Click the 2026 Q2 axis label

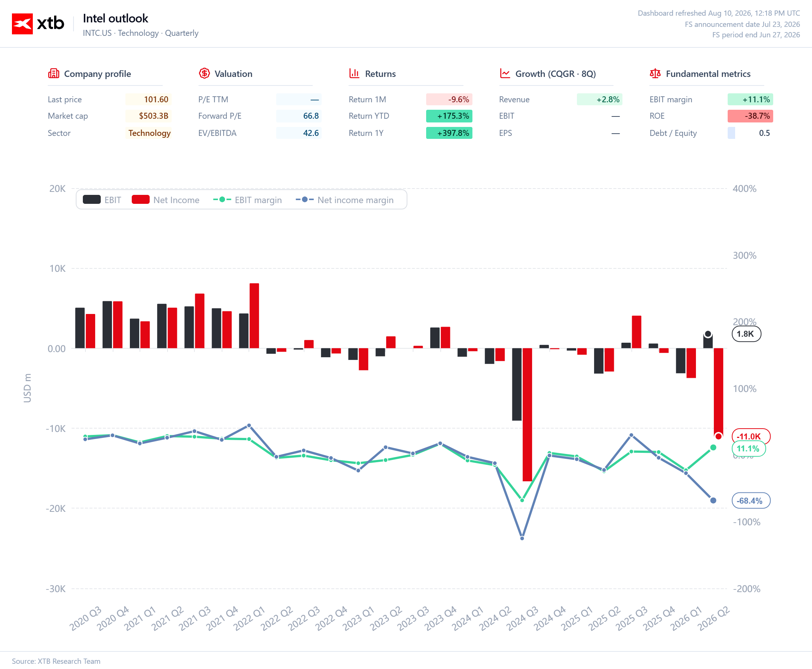[x=713, y=618]
